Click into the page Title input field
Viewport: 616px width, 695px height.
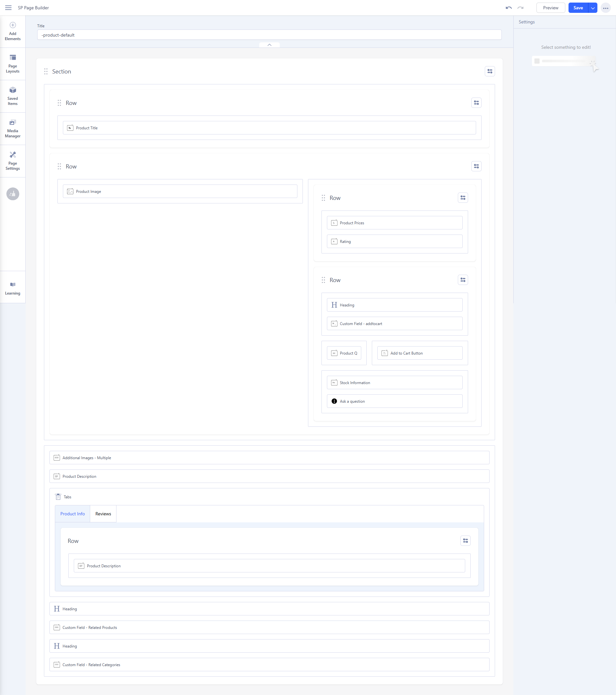[x=269, y=35]
